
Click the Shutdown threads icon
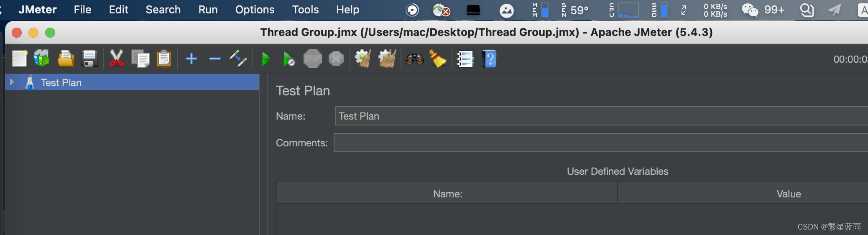point(336,59)
